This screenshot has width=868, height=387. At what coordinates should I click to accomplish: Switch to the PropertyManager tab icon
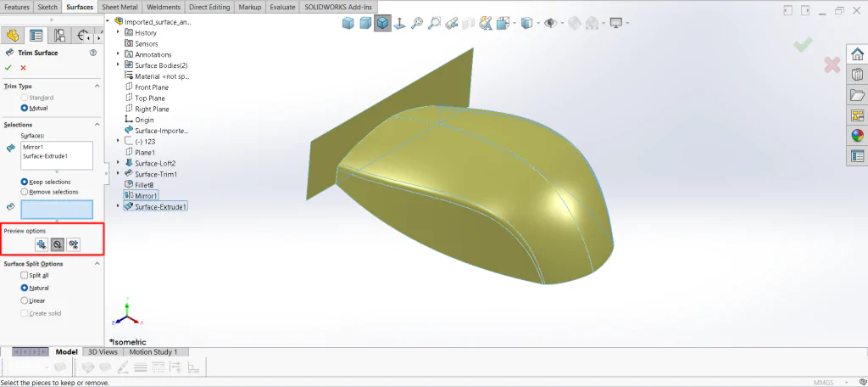point(36,36)
